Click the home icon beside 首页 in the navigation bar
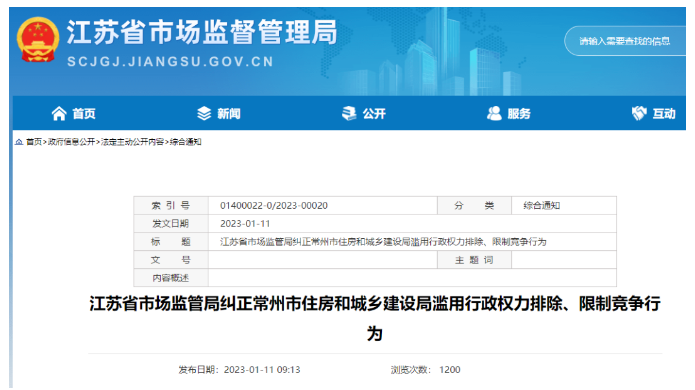This screenshot has height=390, width=695. tap(59, 113)
